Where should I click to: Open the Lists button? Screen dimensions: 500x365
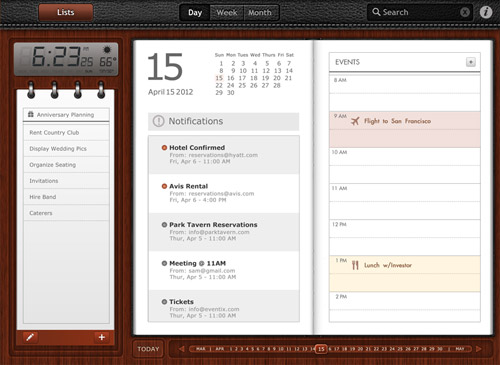pyautogui.click(x=66, y=12)
